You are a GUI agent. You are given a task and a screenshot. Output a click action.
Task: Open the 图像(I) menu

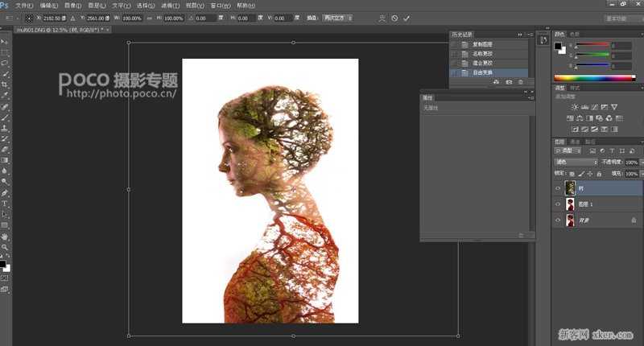pyautogui.click(x=72, y=5)
